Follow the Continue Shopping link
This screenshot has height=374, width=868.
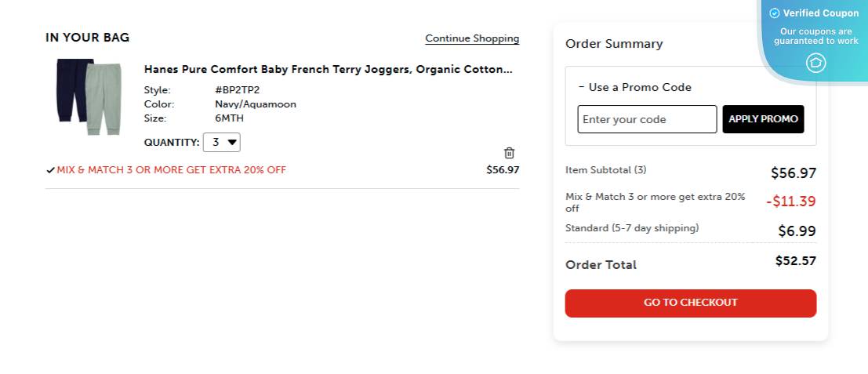coord(472,38)
